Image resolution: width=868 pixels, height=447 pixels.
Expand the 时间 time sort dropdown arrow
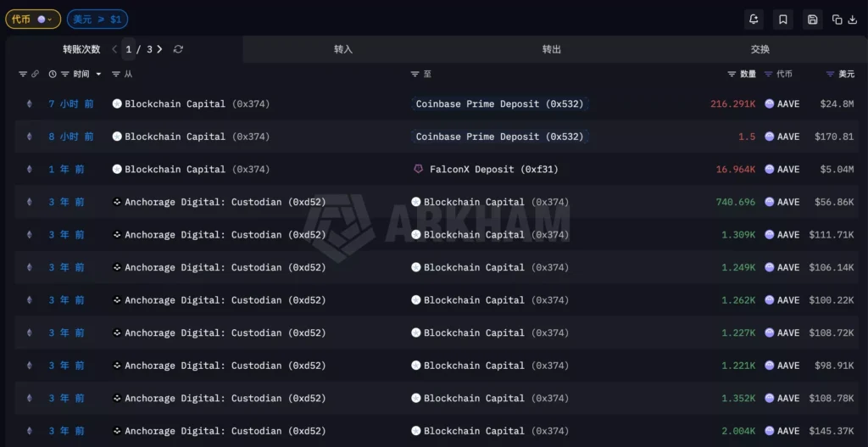point(98,75)
